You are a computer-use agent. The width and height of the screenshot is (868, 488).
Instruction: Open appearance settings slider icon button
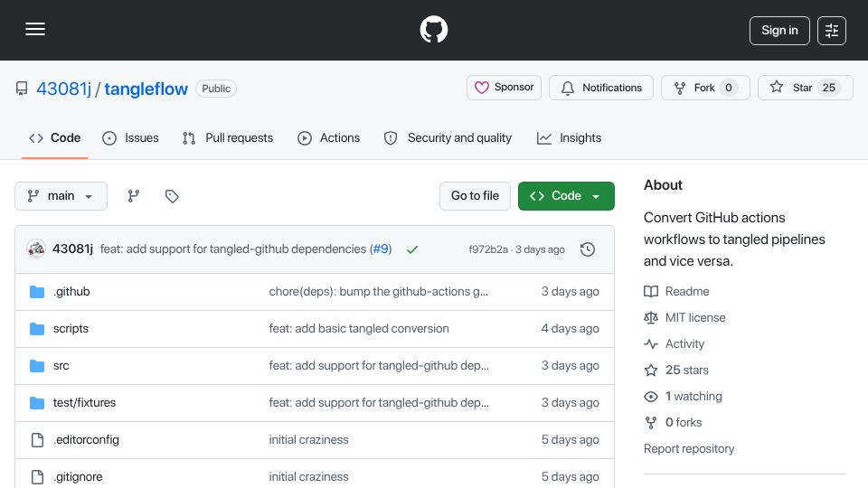click(x=832, y=31)
